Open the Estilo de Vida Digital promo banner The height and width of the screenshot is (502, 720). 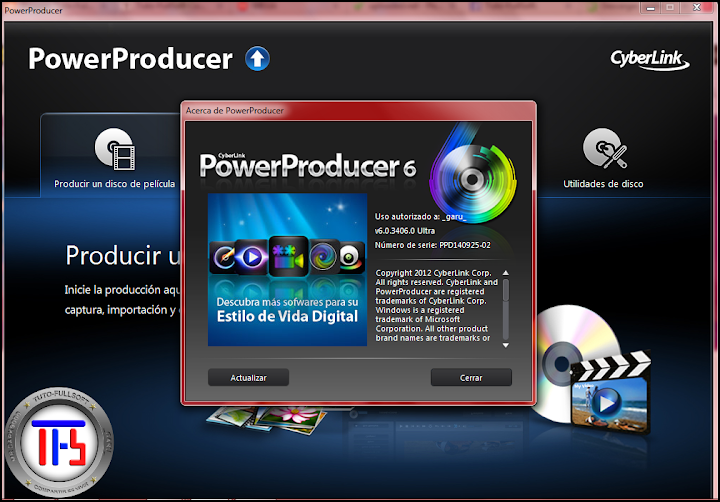pyautogui.click(x=287, y=270)
